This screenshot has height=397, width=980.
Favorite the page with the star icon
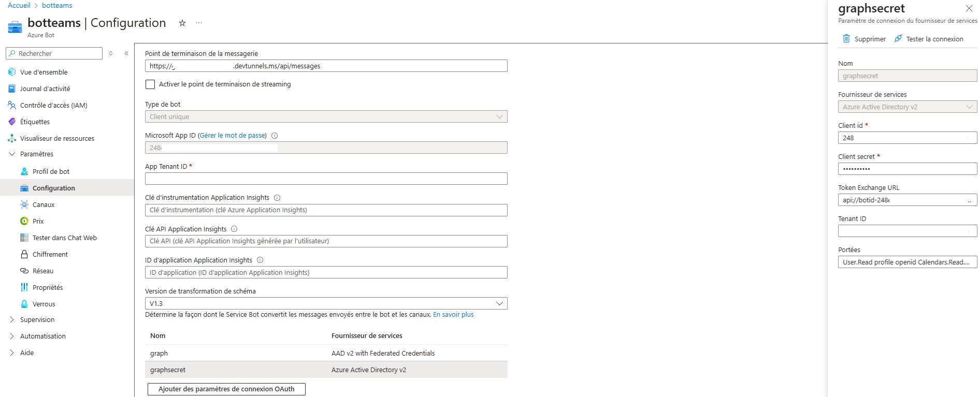[x=182, y=23]
